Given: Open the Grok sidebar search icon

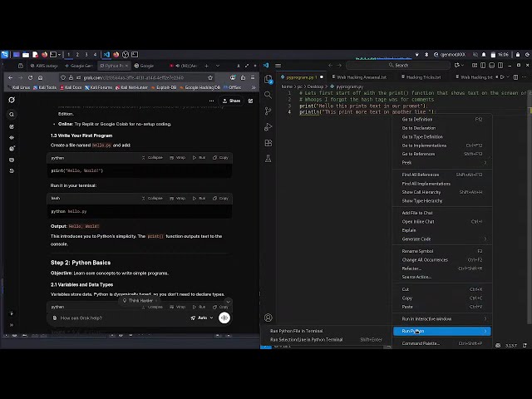Looking at the screenshot, I should (12, 115).
